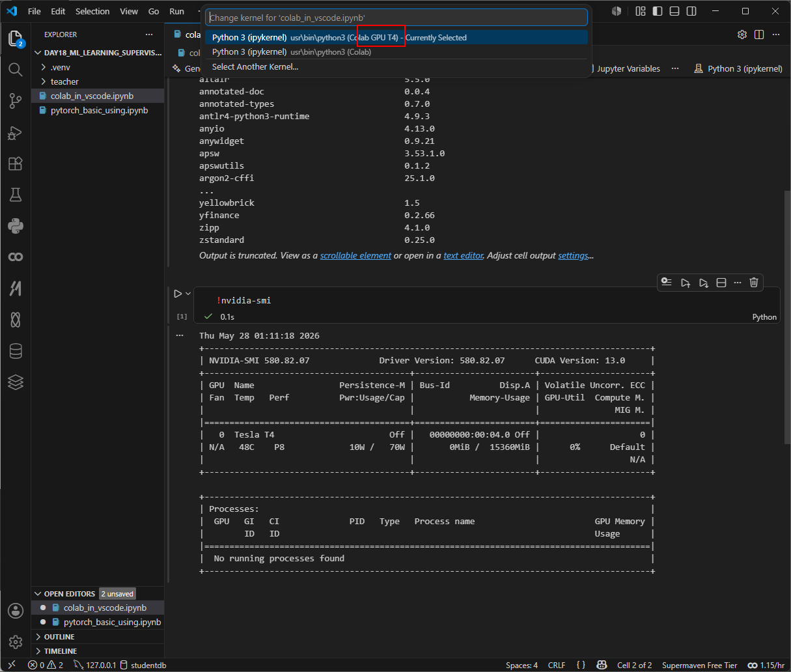Viewport: 791px width, 672px height.
Task: Click the VS Code logo menu
Action: (12, 11)
